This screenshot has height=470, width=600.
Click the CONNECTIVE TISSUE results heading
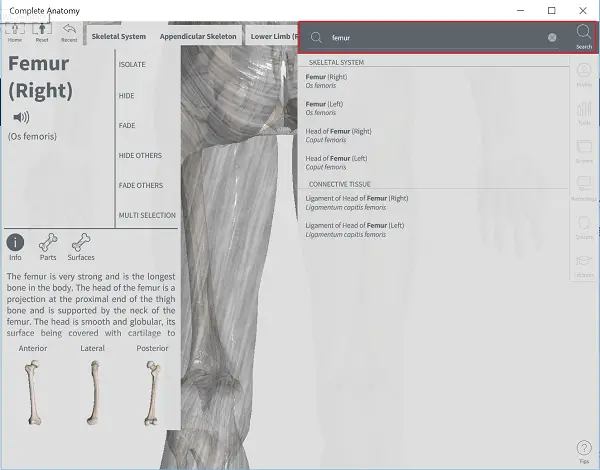click(339, 184)
